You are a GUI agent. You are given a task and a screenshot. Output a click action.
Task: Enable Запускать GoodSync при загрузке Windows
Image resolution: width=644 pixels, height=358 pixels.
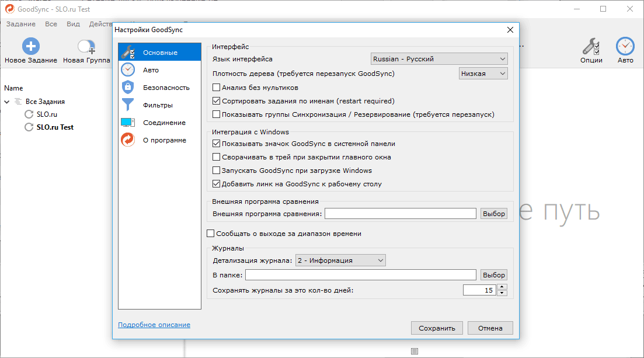click(216, 170)
